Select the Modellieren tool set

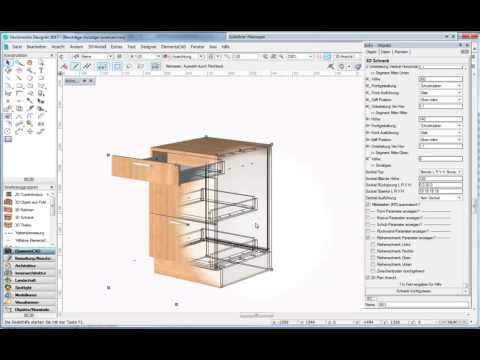click(30, 295)
